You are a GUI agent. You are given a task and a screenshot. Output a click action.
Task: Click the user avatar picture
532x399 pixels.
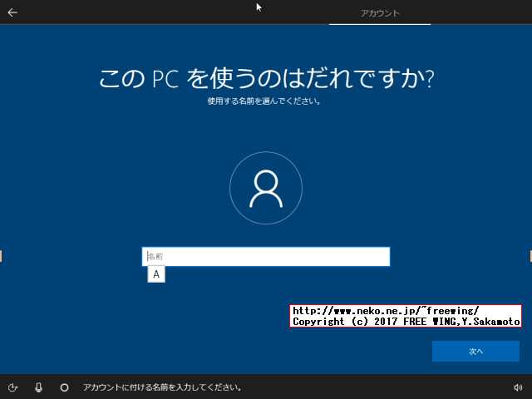[266, 188]
